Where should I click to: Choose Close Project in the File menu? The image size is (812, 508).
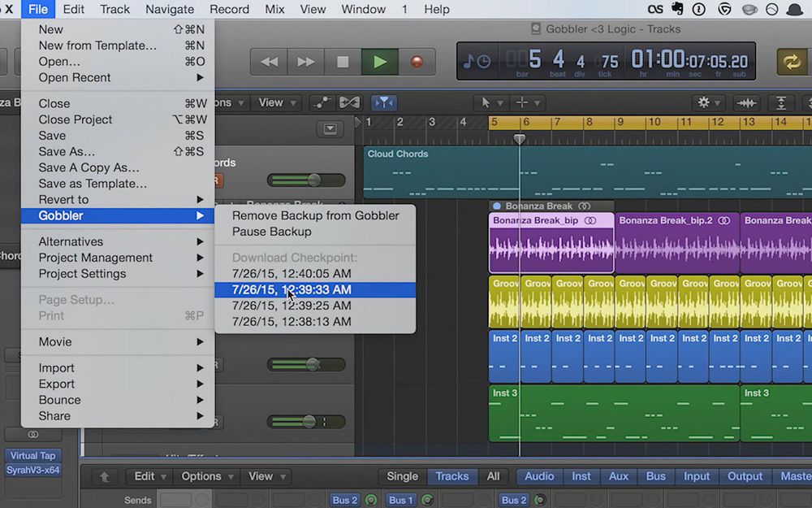(x=118, y=119)
